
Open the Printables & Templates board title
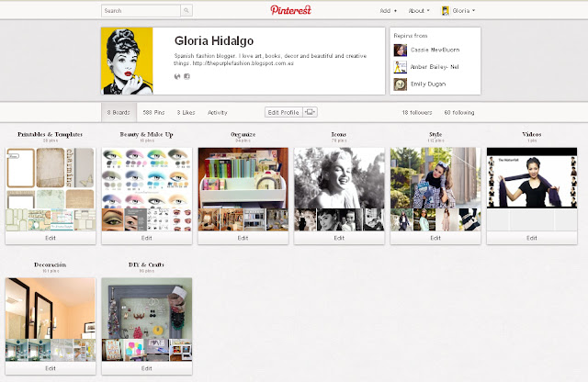51,134
